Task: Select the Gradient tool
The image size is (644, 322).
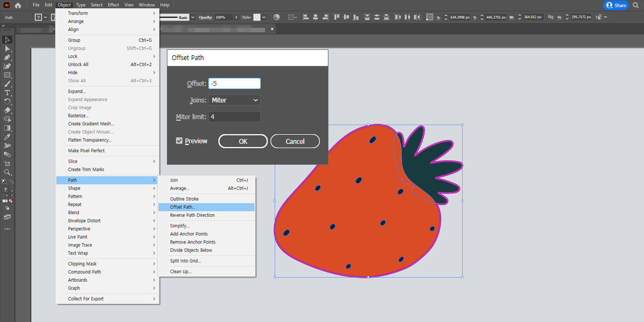Action: coord(8,128)
